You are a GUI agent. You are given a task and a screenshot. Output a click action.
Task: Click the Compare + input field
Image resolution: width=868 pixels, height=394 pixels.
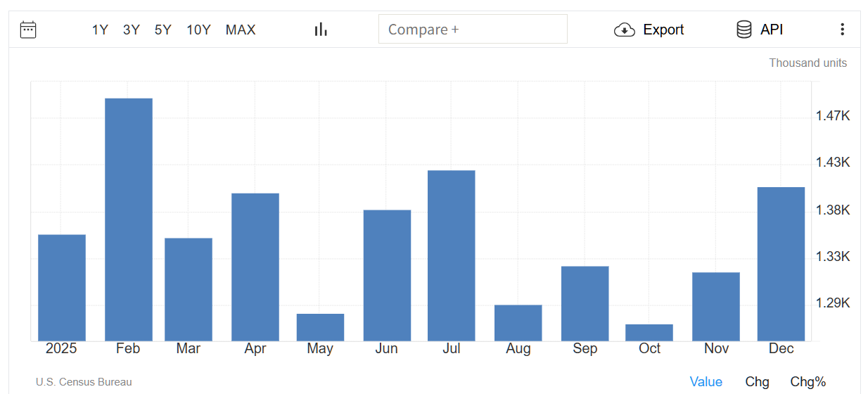click(x=473, y=30)
